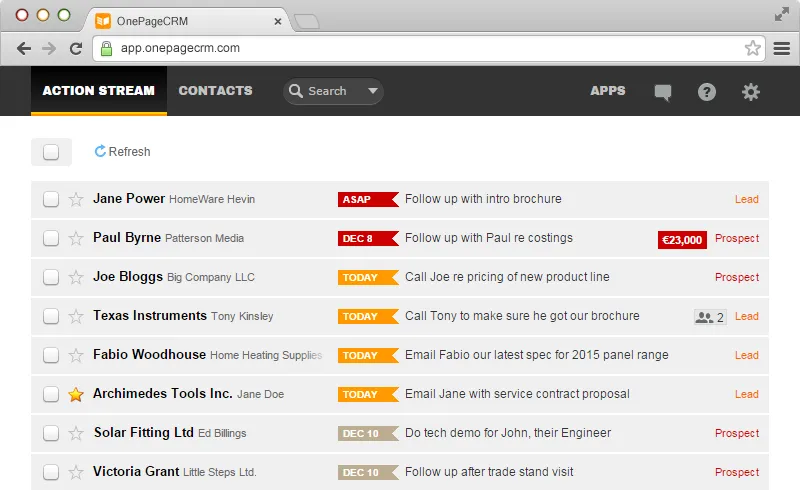Viewport: 800px width, 490px height.
Task: Star the Jane Power contact
Action: [76, 199]
